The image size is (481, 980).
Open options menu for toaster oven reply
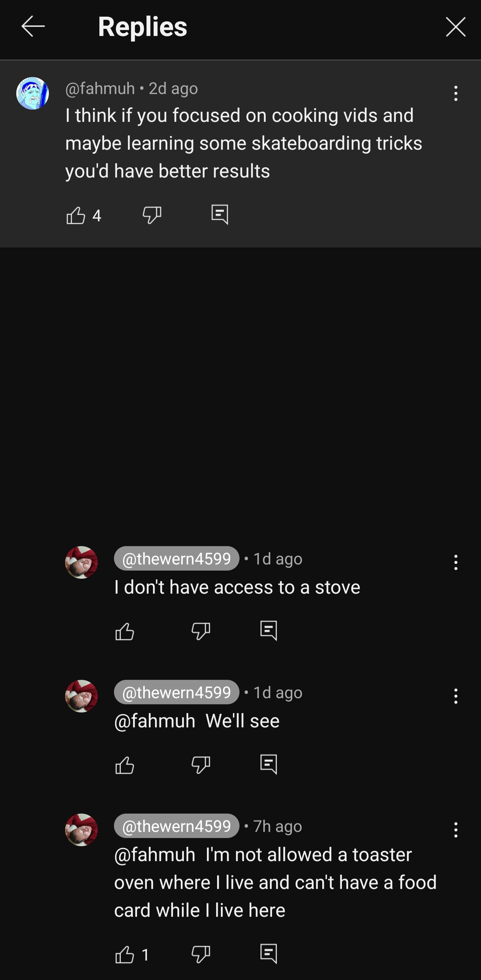point(456,830)
